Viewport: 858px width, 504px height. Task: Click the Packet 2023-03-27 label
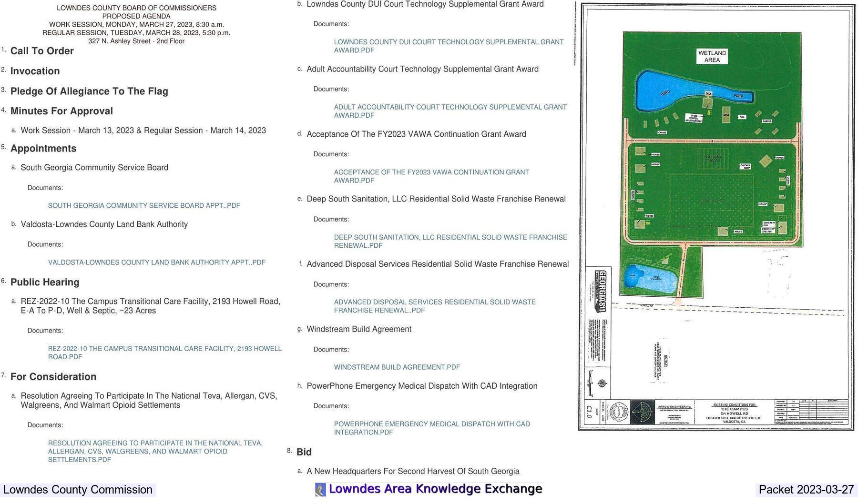805,489
